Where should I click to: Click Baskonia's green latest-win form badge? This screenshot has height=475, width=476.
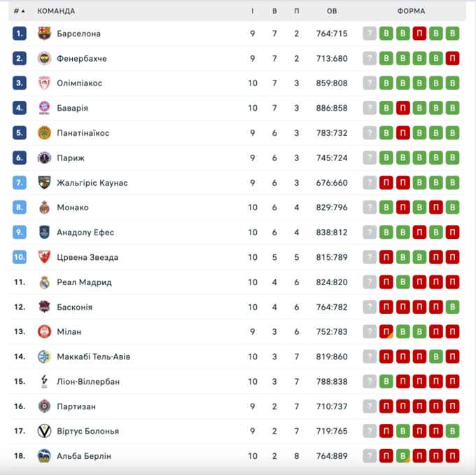(x=452, y=307)
